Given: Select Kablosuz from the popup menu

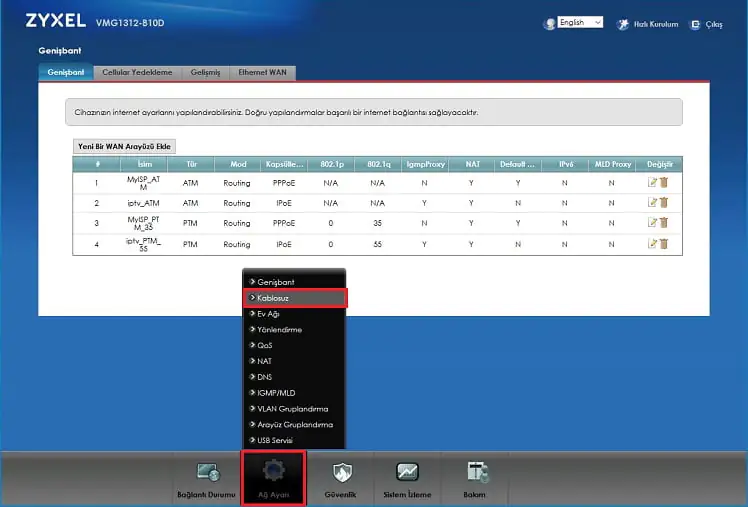Looking at the screenshot, I should 295,298.
